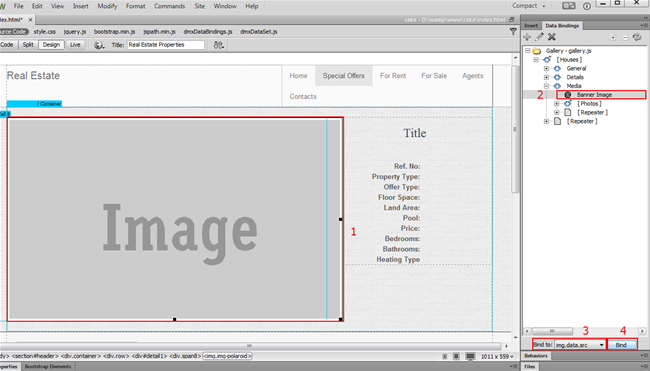Expand the General tree node

point(546,68)
